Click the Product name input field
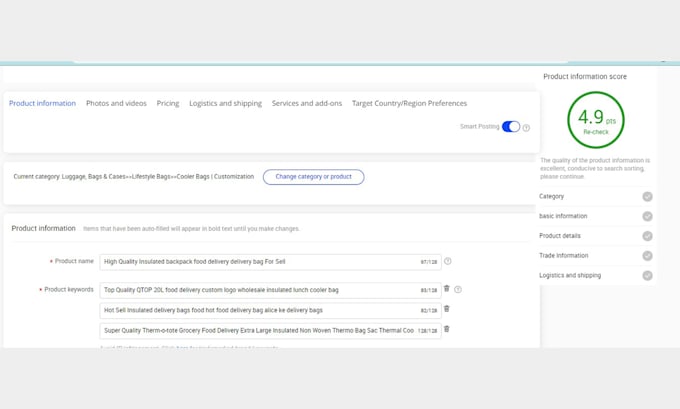Image resolution: width=680 pixels, height=409 pixels. [x=270, y=262]
